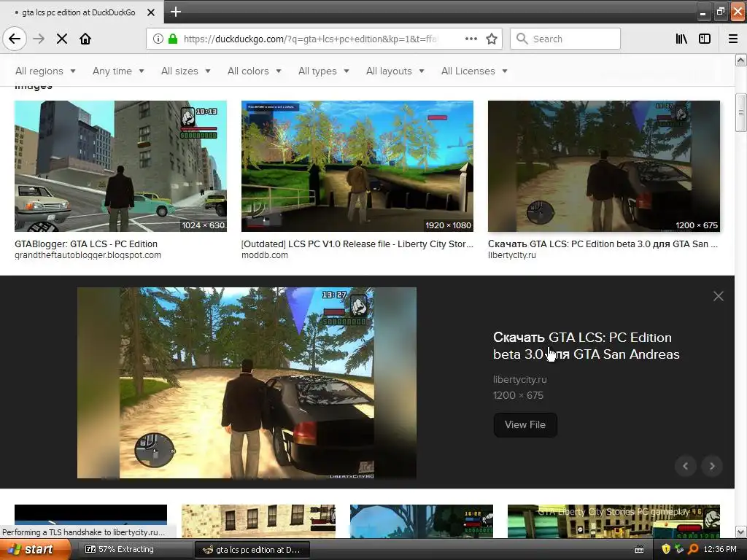747x560 pixels.
Task: Open grandtheftautoblogger.blogspot.com source link
Action: (88, 255)
